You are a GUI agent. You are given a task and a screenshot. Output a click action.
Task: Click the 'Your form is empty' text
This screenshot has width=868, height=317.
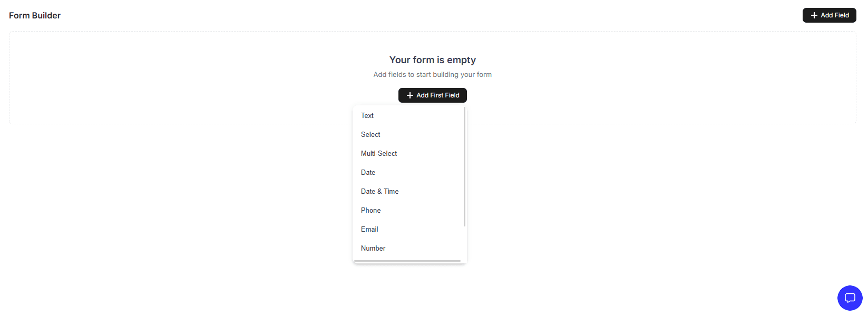pyautogui.click(x=432, y=60)
